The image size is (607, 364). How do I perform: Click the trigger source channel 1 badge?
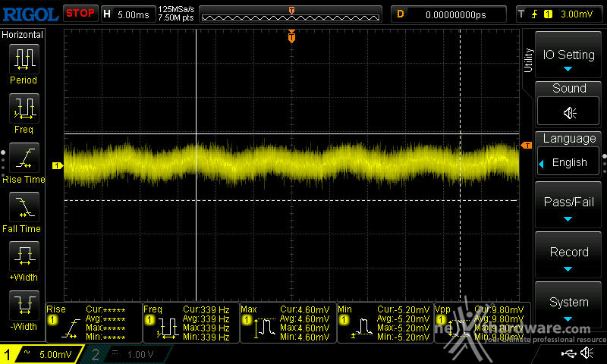coord(548,14)
